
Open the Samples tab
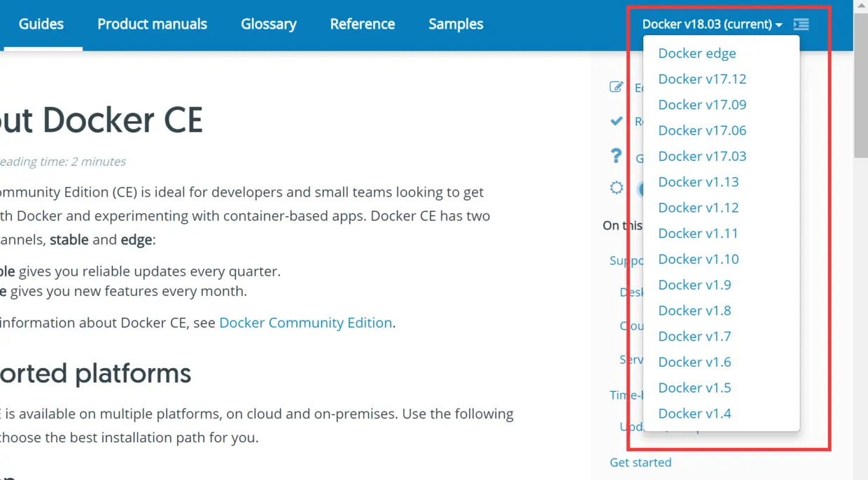(456, 24)
